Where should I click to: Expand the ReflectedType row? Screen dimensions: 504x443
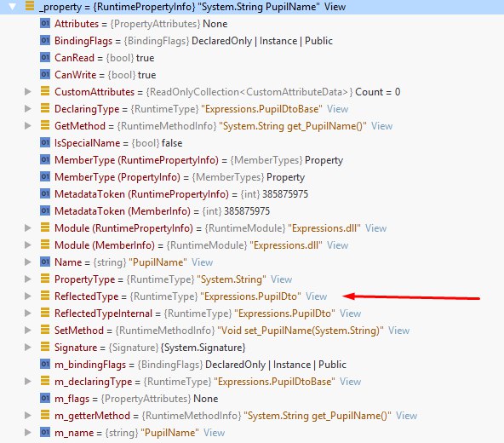tap(28, 296)
